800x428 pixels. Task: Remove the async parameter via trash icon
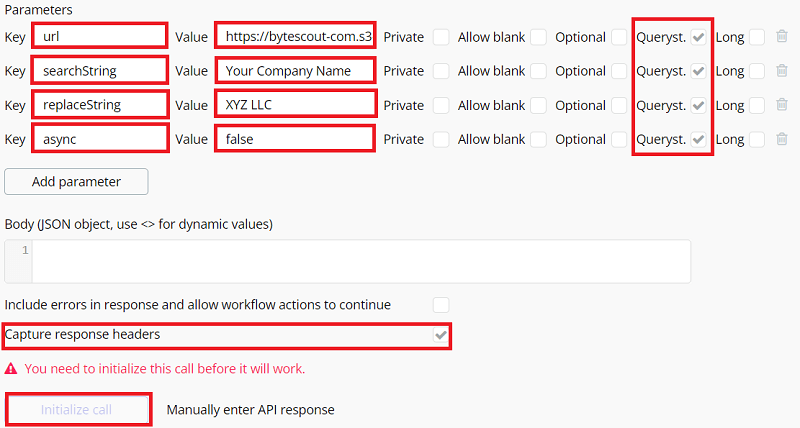[782, 139]
